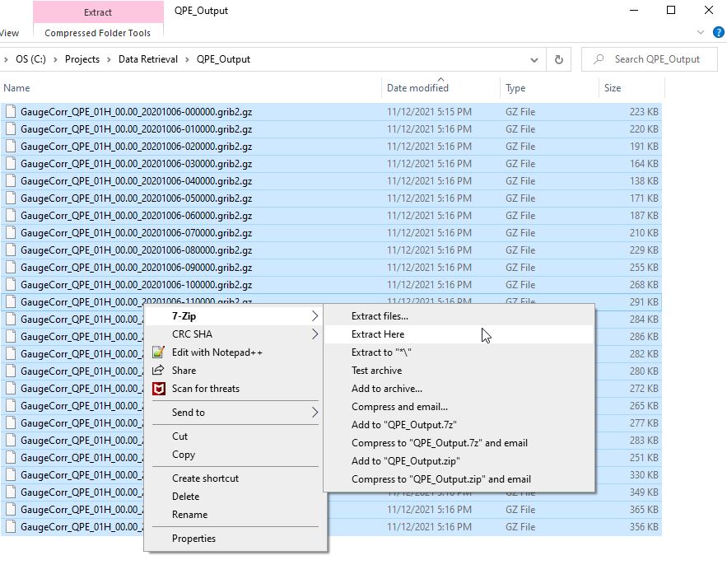This screenshot has width=727, height=588.
Task: Click file icon of 20201006-100000.grib2.gz
Action: click(x=11, y=285)
